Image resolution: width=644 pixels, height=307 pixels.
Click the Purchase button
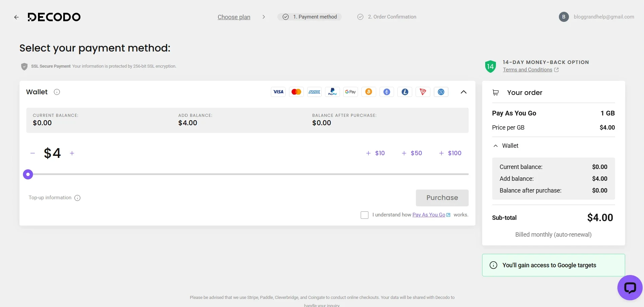(x=442, y=198)
